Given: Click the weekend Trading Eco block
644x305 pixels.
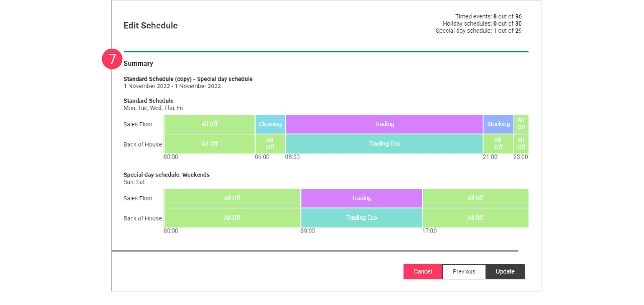Looking at the screenshot, I should tap(361, 217).
